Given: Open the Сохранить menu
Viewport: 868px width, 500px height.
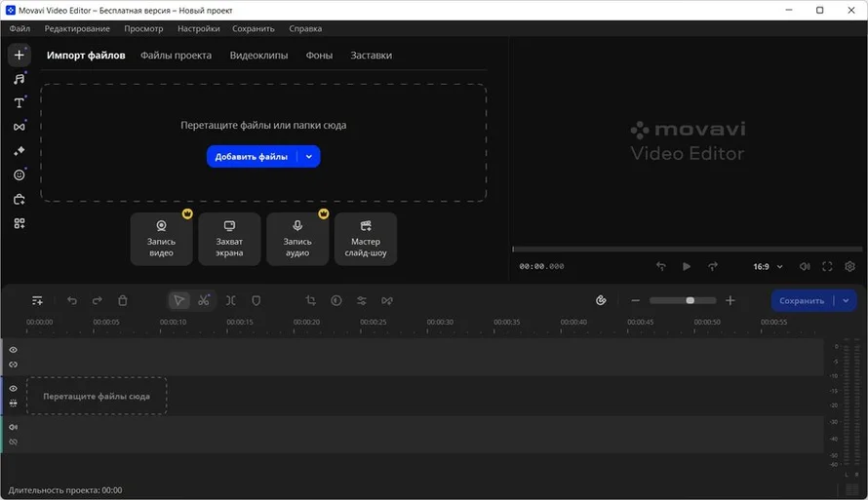Looking at the screenshot, I should pos(253,29).
